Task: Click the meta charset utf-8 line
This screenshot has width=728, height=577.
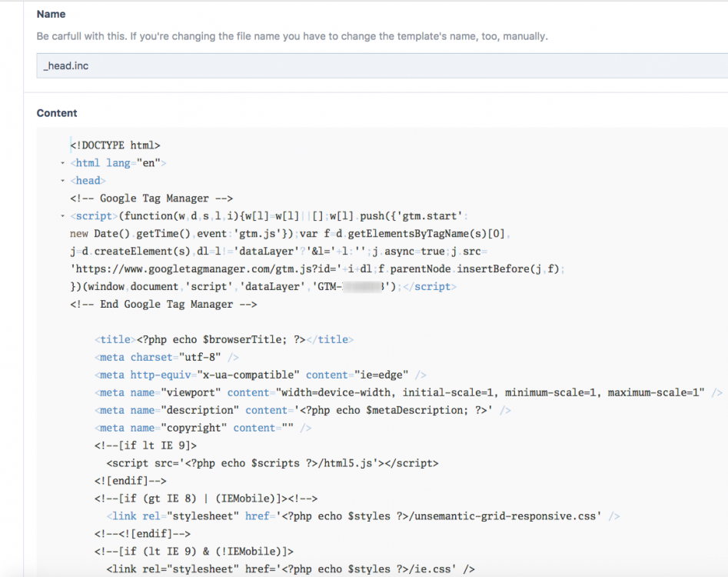Action: [167, 357]
